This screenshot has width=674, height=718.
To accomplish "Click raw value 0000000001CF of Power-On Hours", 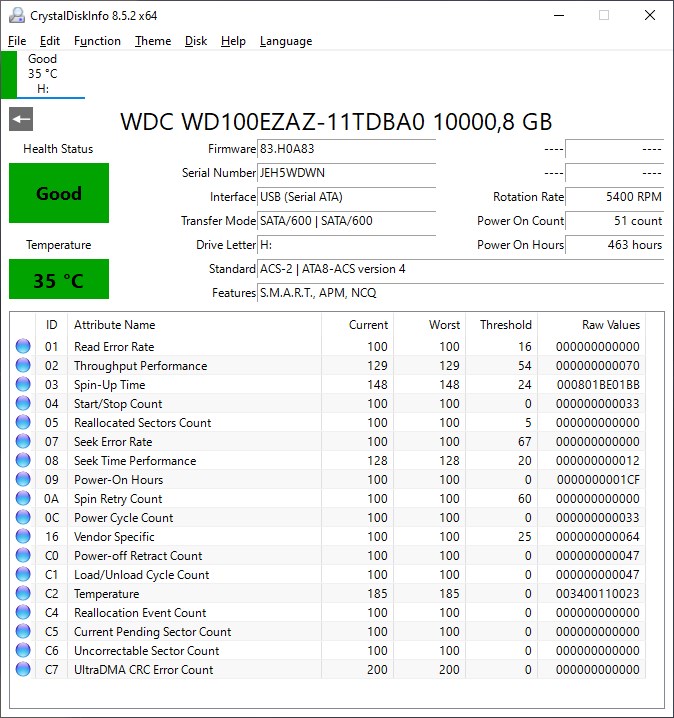I will 598,479.
